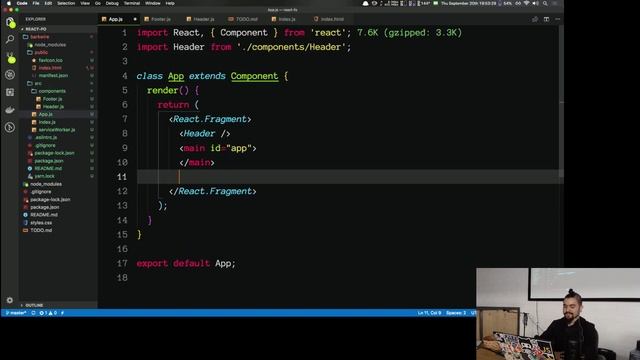Click the Ln 11, Col 9 status indicator

coord(429,313)
